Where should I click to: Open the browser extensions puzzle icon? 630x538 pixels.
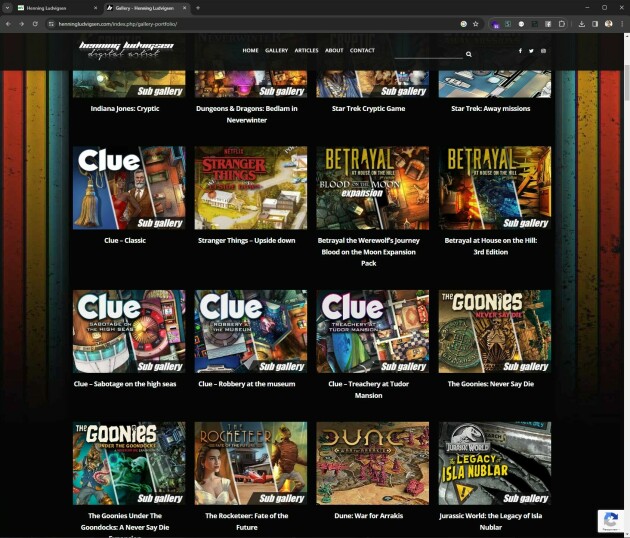pyautogui.click(x=562, y=24)
